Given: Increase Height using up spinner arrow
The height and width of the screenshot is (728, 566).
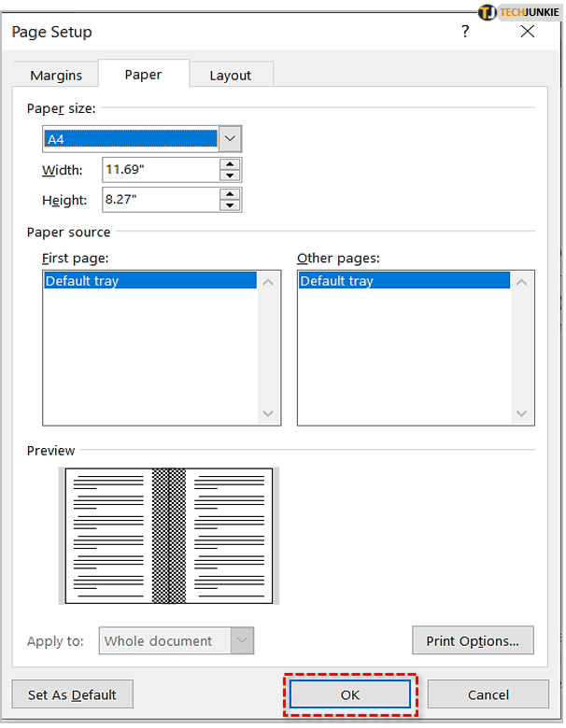Looking at the screenshot, I should point(230,194).
